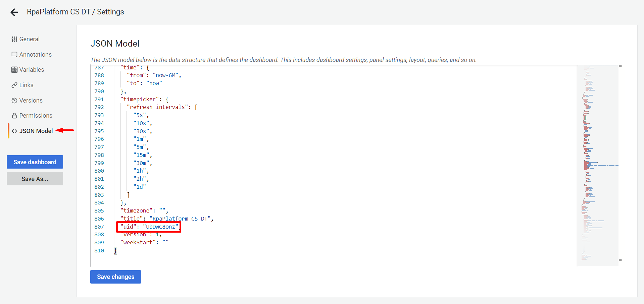Click the "title" line in JSON editor

[x=167, y=219]
